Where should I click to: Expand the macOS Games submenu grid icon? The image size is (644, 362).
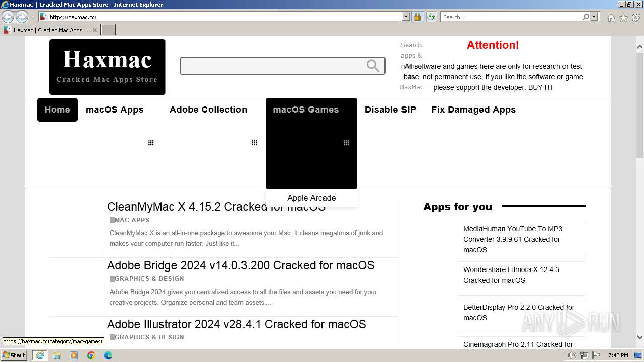point(346,143)
